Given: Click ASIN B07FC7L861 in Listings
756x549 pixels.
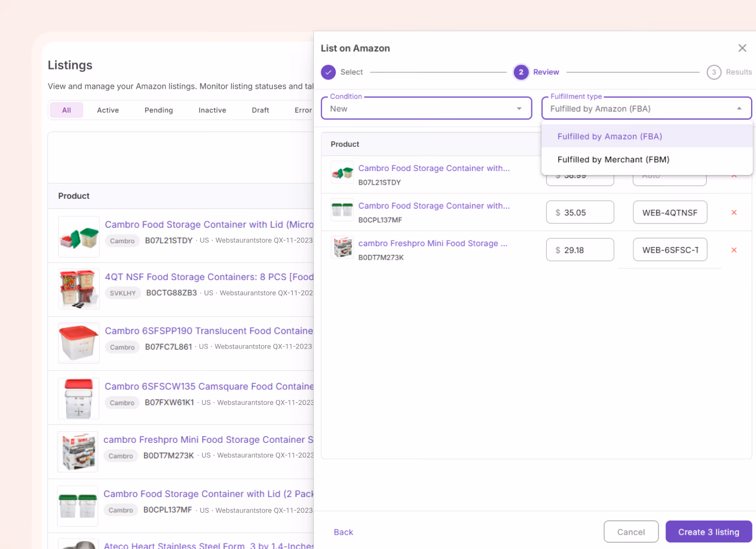Looking at the screenshot, I should [169, 347].
